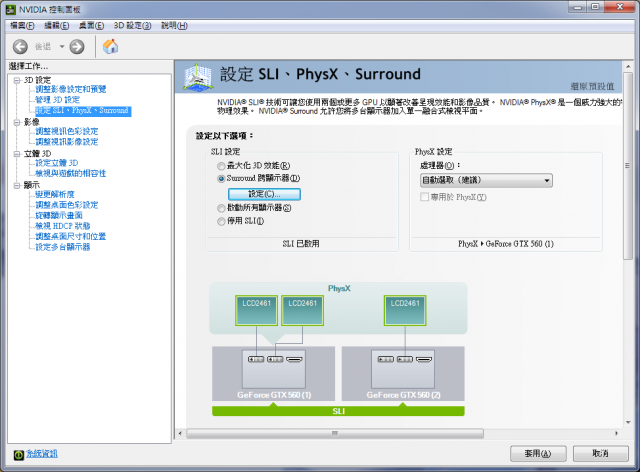Image resolution: width=640 pixels, height=472 pixels.
Task: Open 調整影像設定和預覽 in the tree
Action: point(71,89)
